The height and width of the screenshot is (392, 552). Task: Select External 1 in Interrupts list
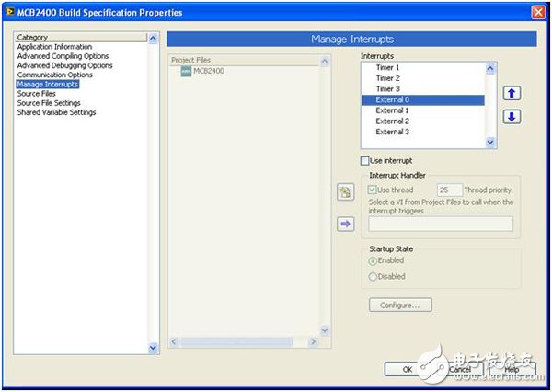click(x=392, y=110)
